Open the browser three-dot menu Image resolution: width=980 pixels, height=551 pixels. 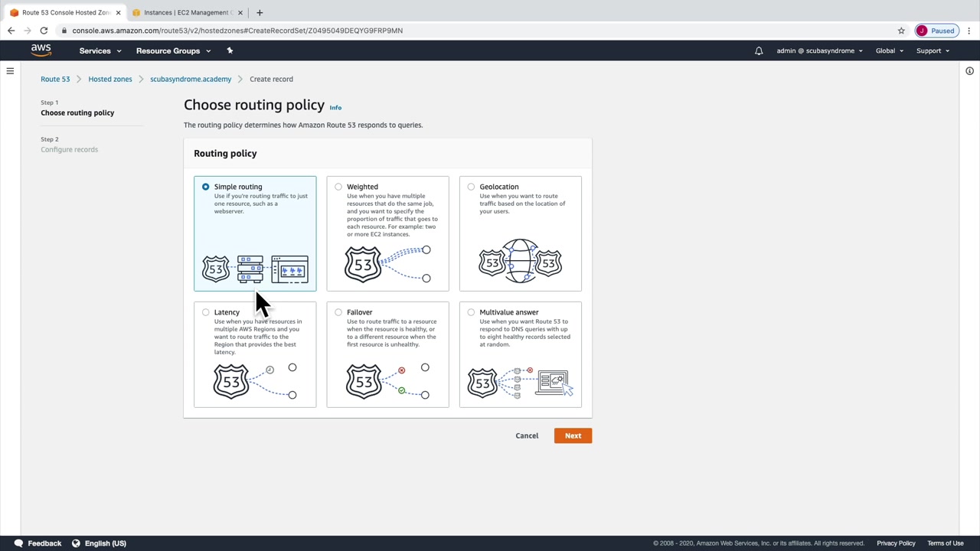click(969, 31)
